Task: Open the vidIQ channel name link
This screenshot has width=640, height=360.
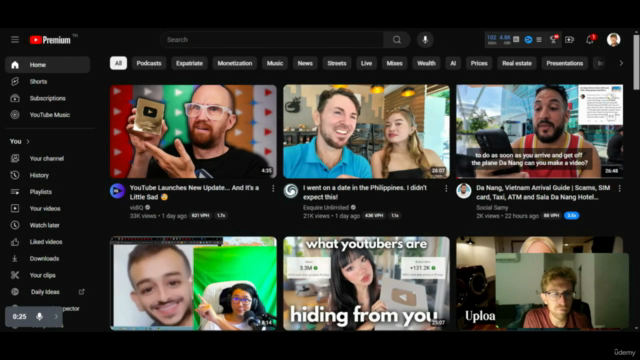Action: click(x=136, y=207)
